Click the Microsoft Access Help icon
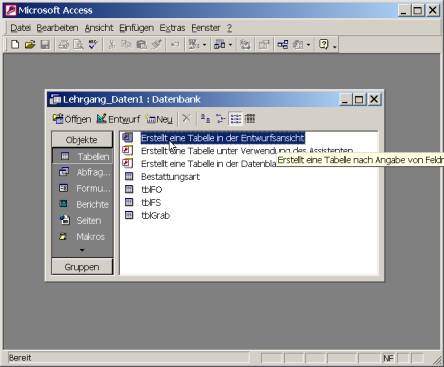This screenshot has height=367, width=444. 324,44
